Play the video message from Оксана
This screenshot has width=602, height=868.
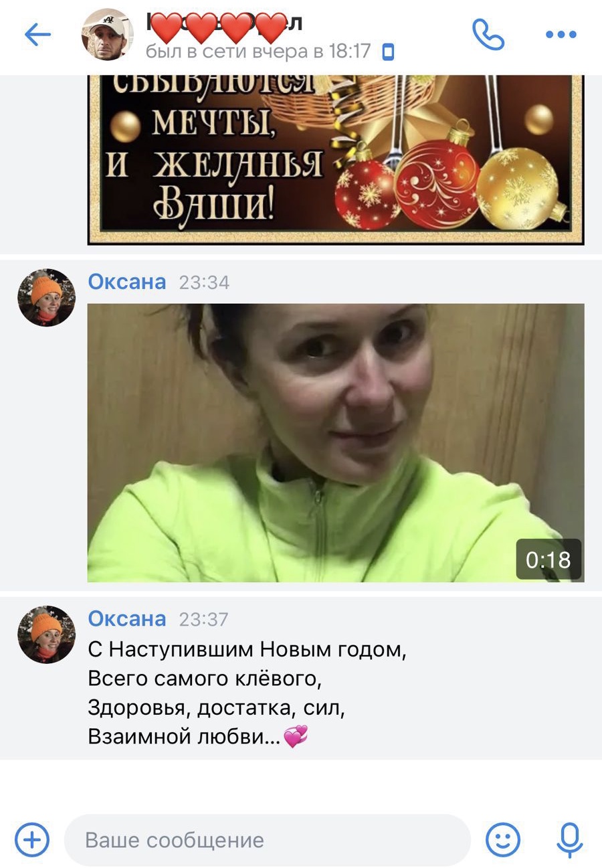[336, 442]
